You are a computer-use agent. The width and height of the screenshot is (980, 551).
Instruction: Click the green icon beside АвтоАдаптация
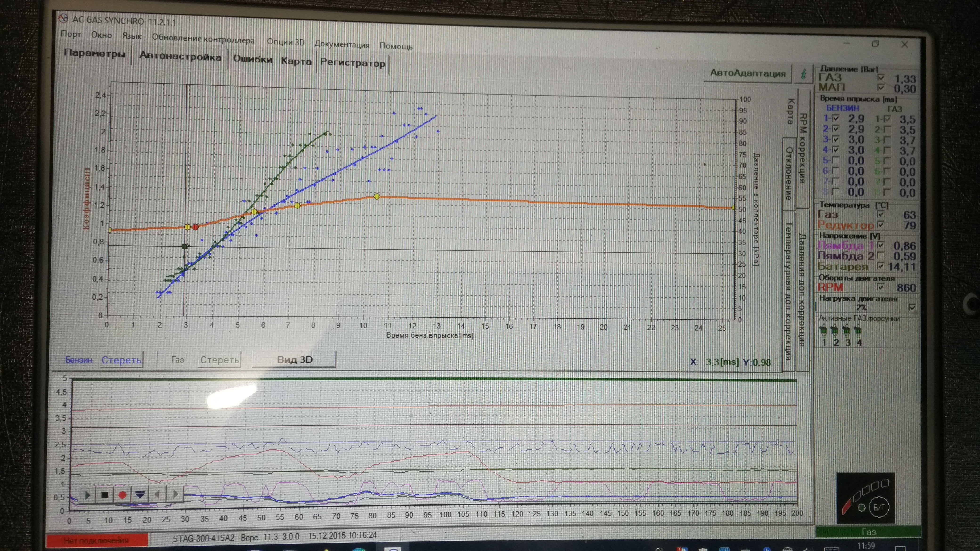[804, 74]
